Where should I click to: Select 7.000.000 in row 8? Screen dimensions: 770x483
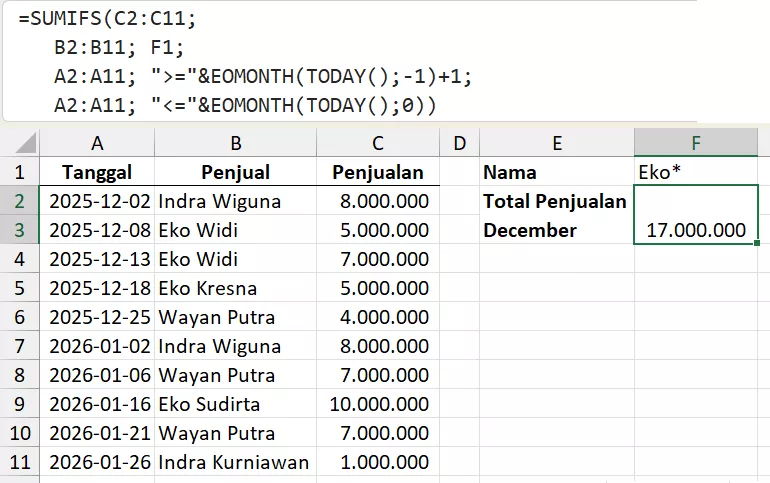[x=378, y=375]
